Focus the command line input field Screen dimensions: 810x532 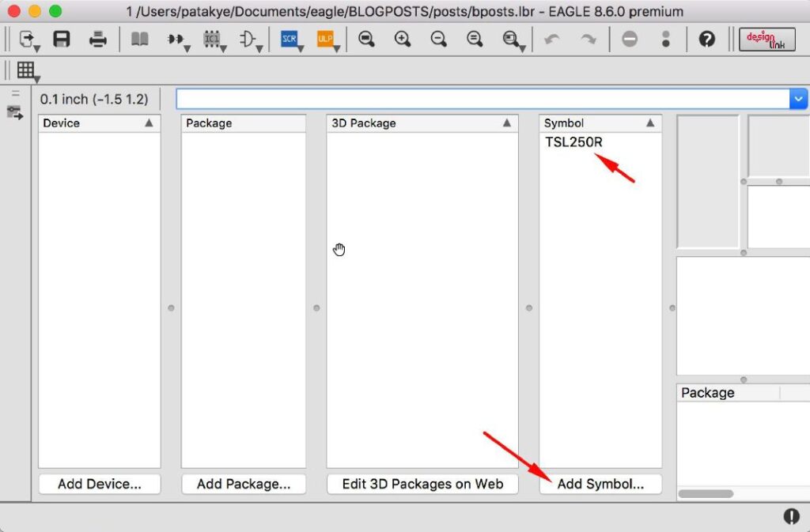coord(483,99)
